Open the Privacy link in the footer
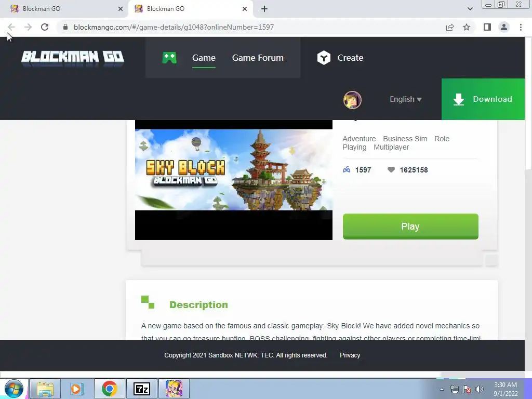Screen dimensions: 532x399 (350, 355)
